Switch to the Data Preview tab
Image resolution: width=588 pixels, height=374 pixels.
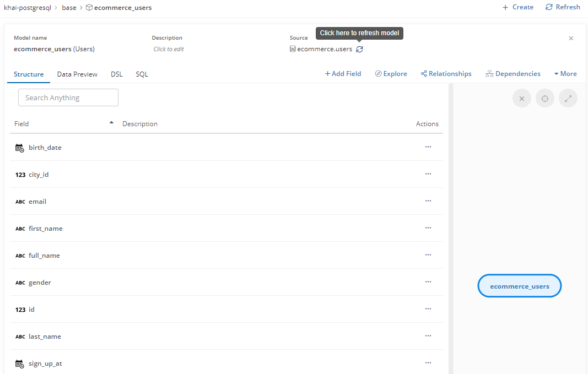point(77,74)
